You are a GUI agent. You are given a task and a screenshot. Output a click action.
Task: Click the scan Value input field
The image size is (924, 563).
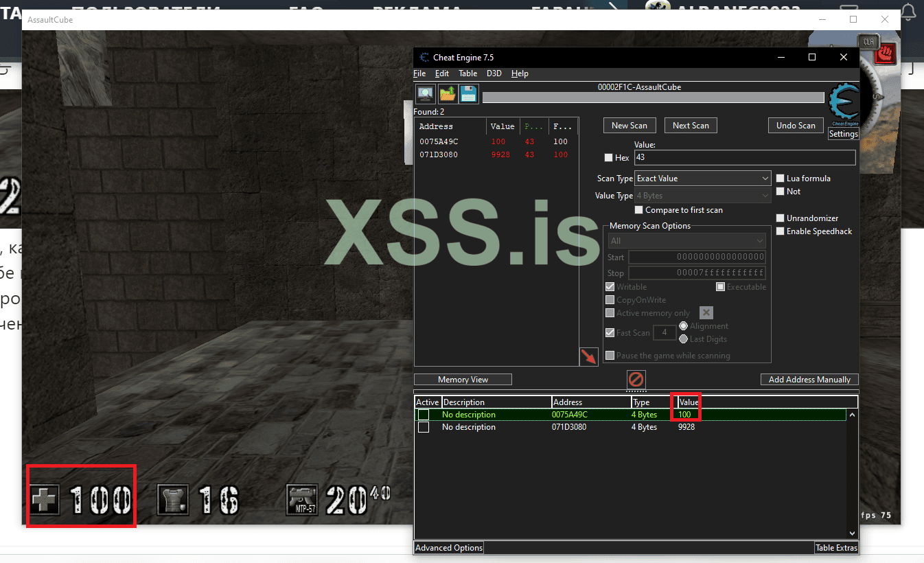[x=745, y=157]
